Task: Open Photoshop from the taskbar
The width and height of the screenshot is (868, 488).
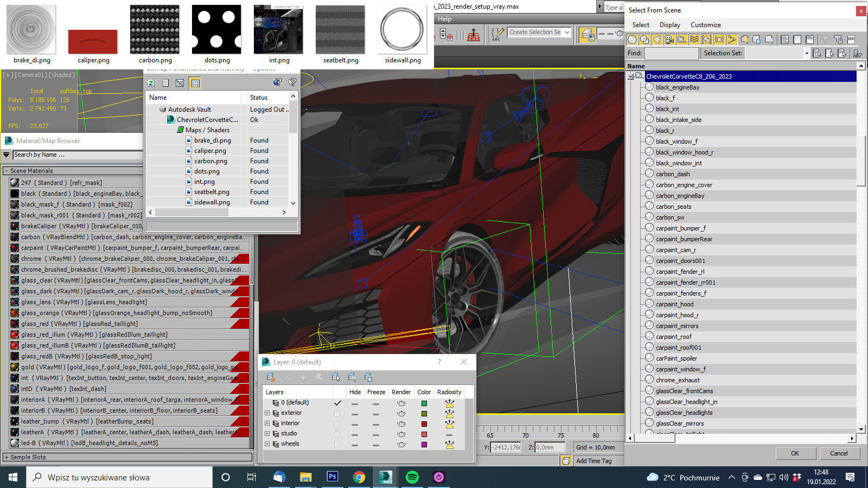Action: click(x=332, y=477)
